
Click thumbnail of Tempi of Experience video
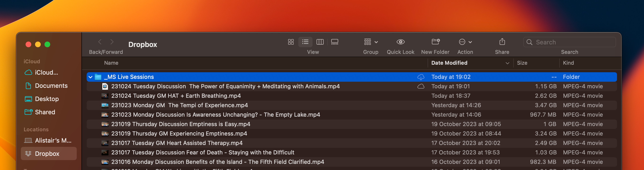pyautogui.click(x=105, y=106)
